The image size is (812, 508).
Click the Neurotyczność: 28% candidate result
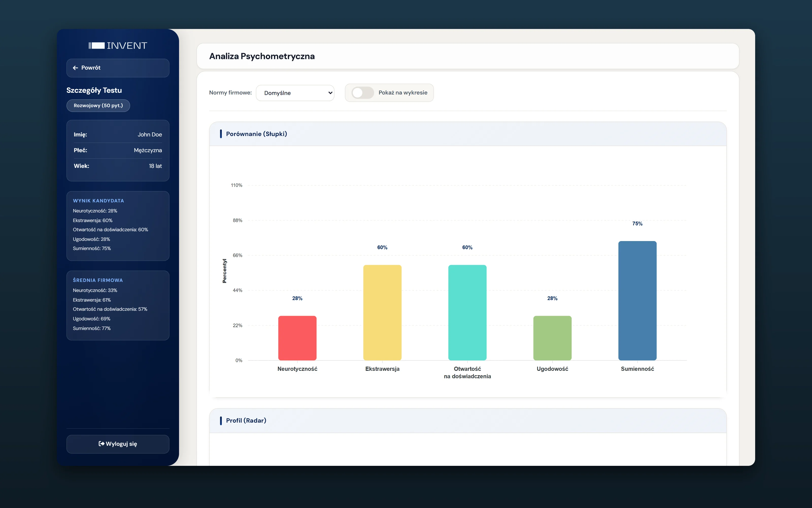click(x=95, y=211)
